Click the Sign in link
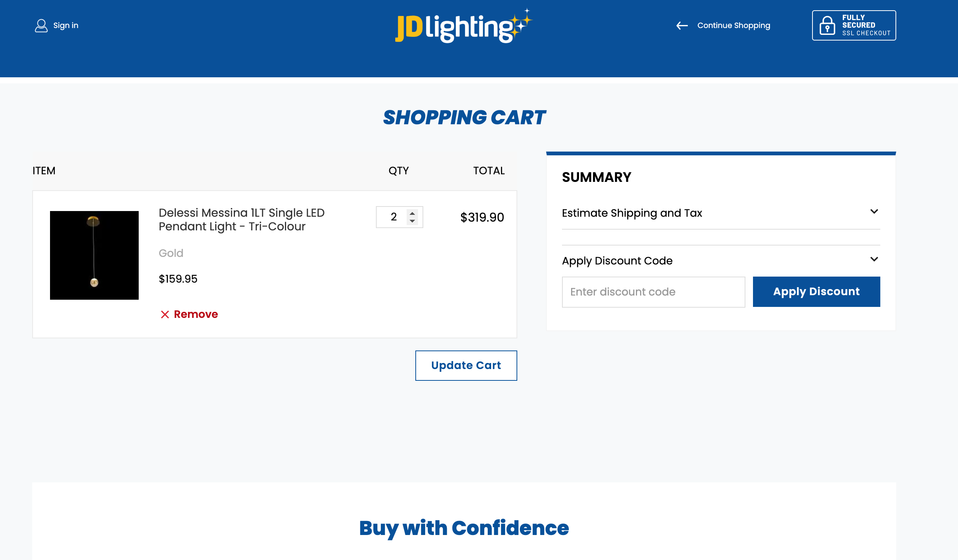The width and height of the screenshot is (958, 560). pos(66,25)
